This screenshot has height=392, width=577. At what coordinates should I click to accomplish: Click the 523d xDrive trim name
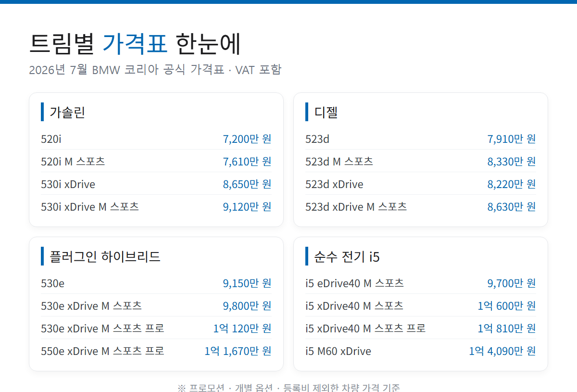point(334,184)
